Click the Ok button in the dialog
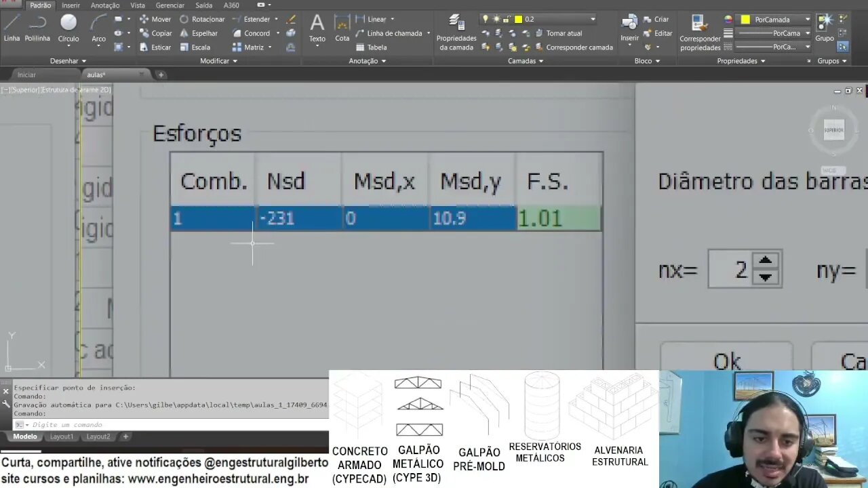Viewport: 868px width, 488px height. pos(727,359)
